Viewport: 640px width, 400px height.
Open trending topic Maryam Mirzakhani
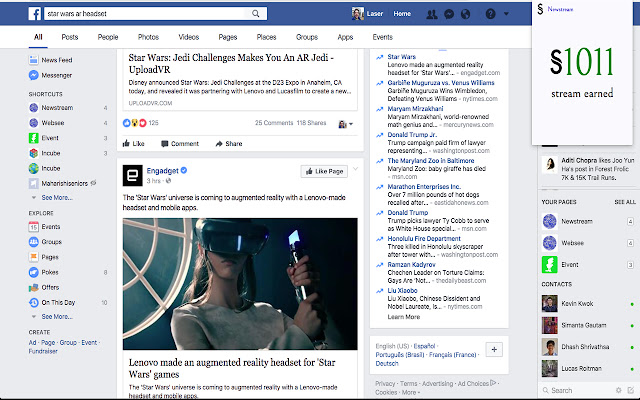point(415,109)
